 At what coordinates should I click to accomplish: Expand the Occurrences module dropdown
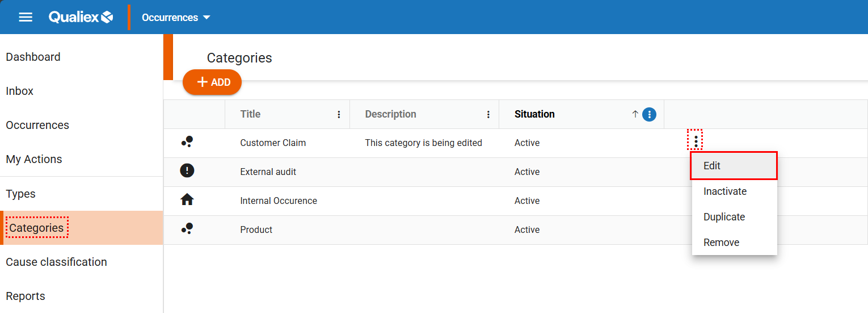tap(176, 18)
